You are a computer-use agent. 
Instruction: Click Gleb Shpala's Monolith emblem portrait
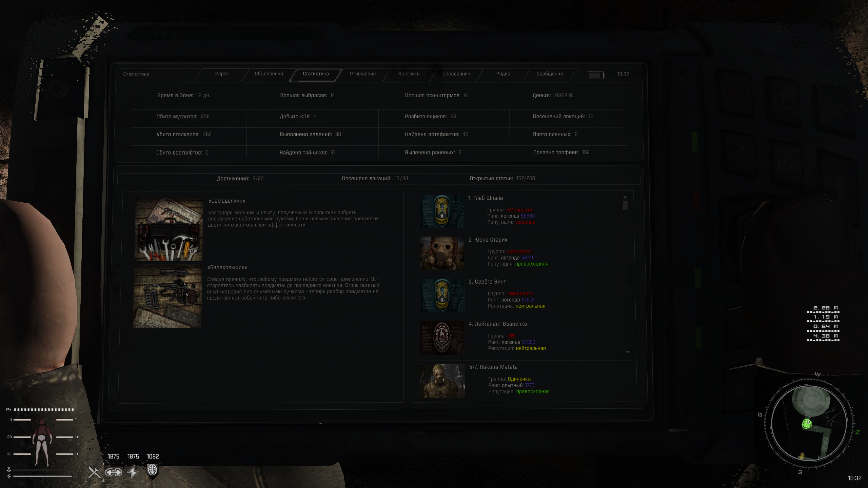point(442,211)
